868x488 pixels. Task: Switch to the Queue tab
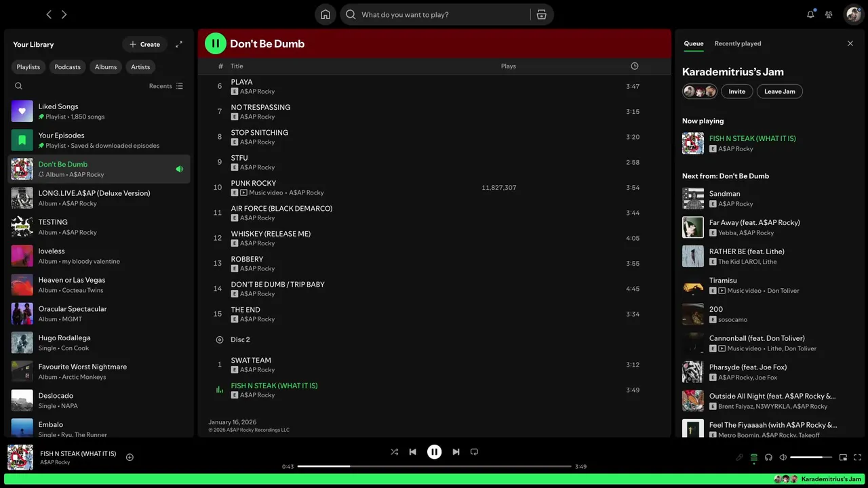pos(693,43)
